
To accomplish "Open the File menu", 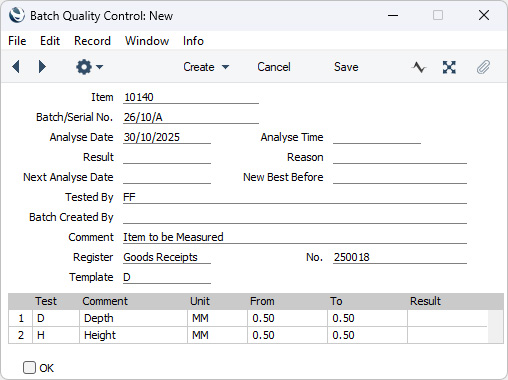I will click(17, 41).
